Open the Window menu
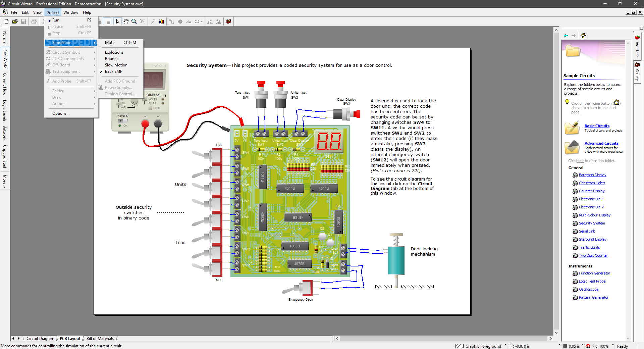644x349 pixels. tap(71, 12)
